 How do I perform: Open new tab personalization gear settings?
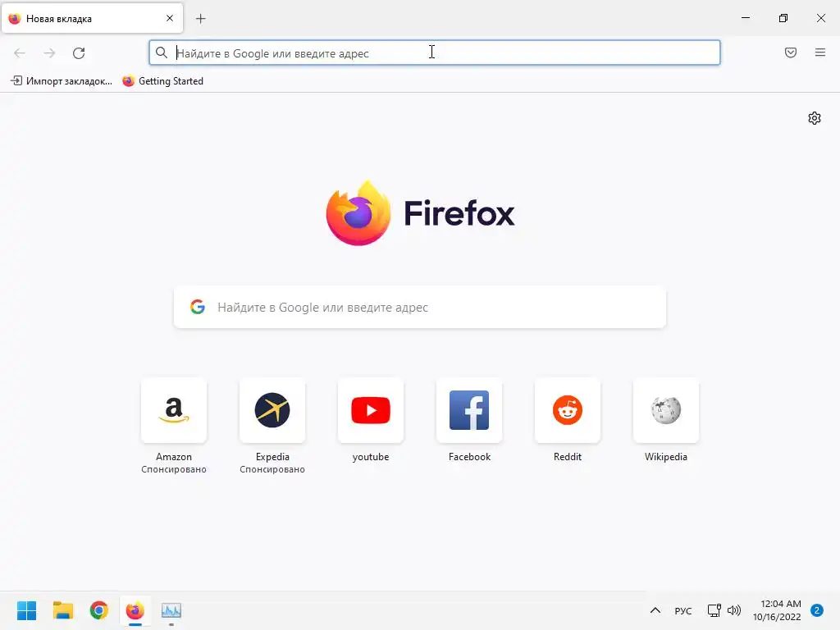[815, 118]
